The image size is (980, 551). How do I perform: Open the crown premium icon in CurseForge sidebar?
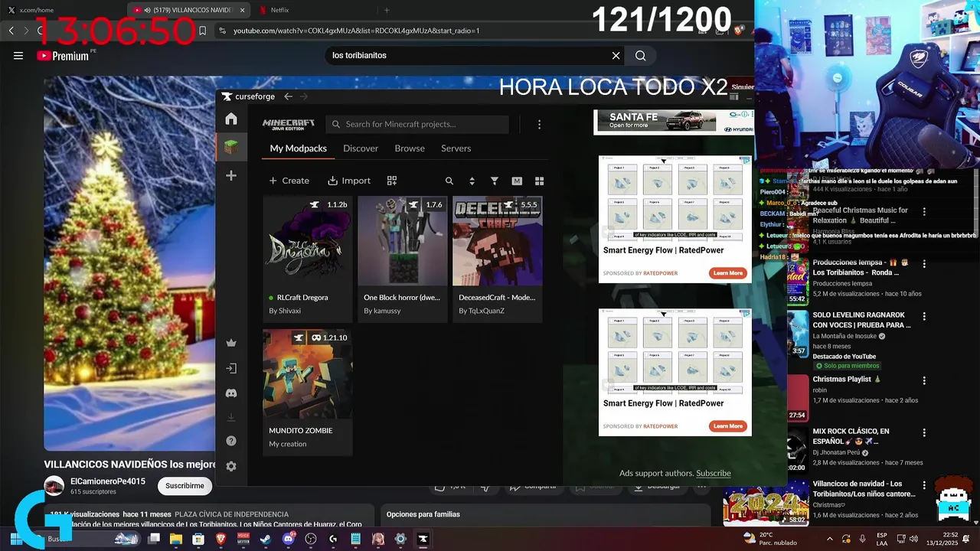click(231, 343)
